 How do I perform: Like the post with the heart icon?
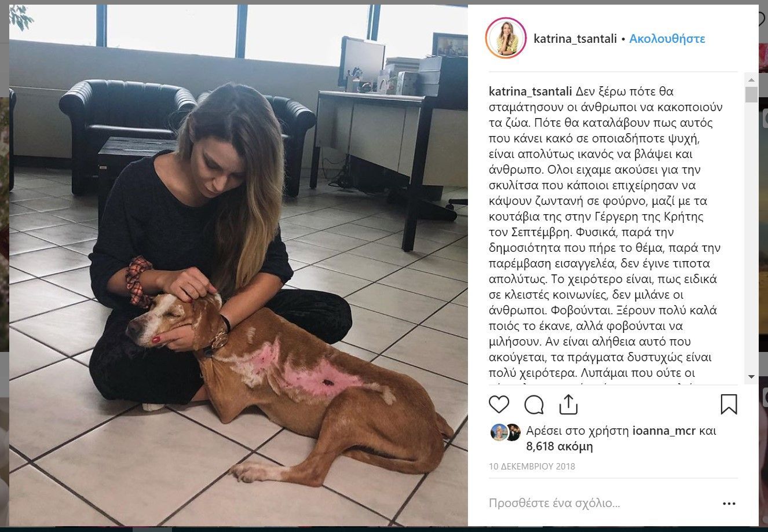tap(499, 404)
